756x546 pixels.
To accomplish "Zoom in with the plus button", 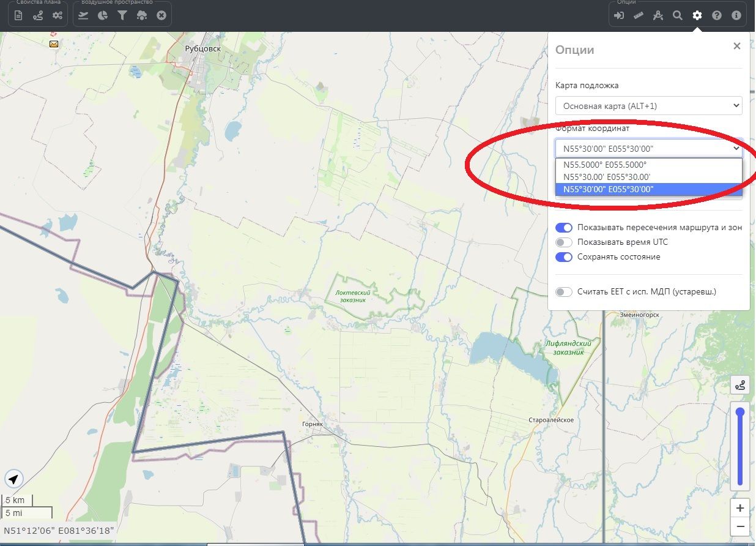I will [x=740, y=508].
